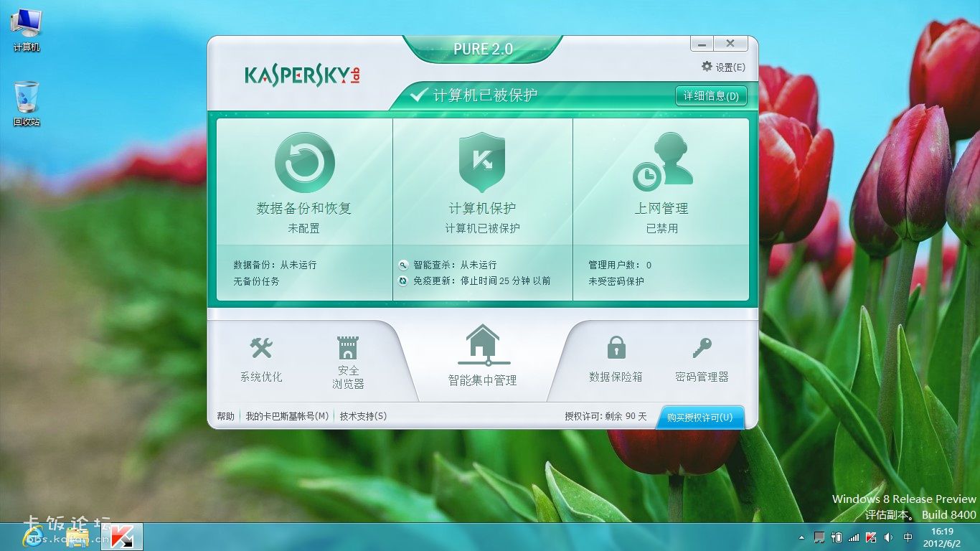This screenshot has width=980, height=551.
Task: Click the 免疫更新 update status icon
Action: [x=403, y=281]
